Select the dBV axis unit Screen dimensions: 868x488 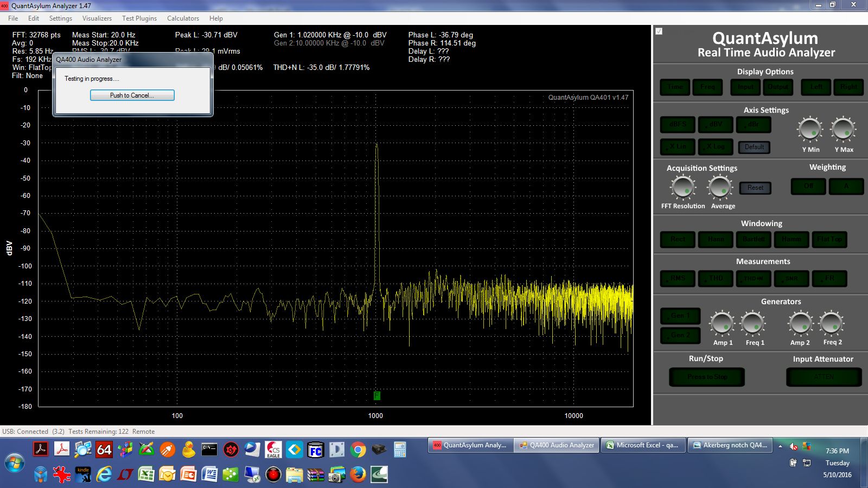716,124
